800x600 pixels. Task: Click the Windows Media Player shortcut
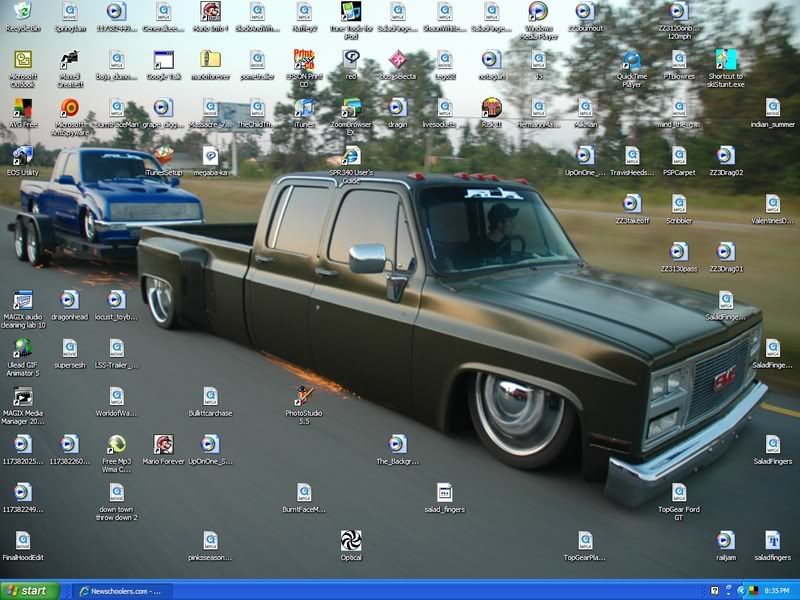pyautogui.click(x=538, y=13)
